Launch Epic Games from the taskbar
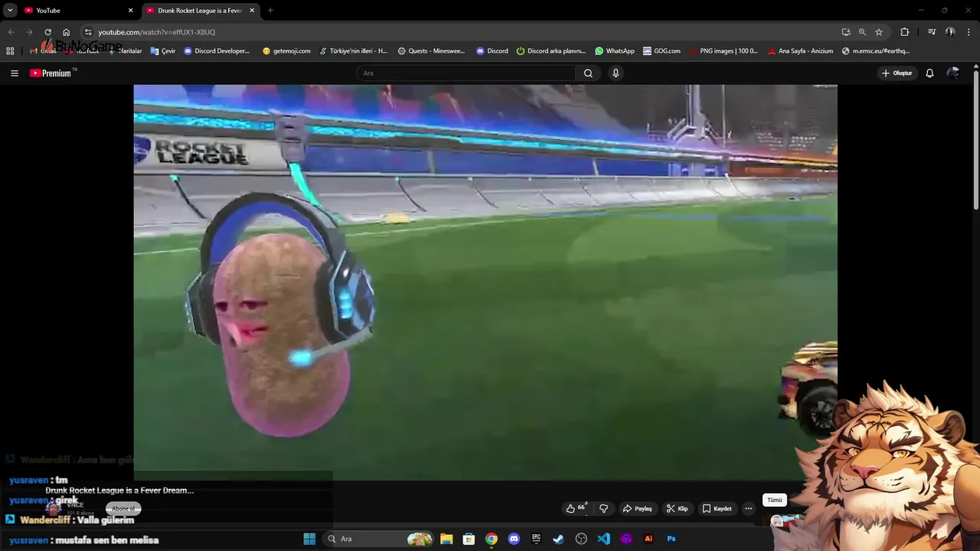Screen dimensions: 980x551 (536, 539)
